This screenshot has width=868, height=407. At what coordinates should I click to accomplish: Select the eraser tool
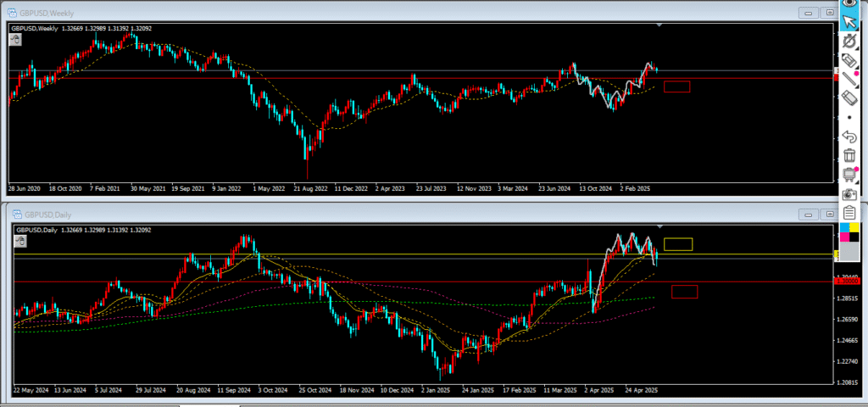pos(849,98)
